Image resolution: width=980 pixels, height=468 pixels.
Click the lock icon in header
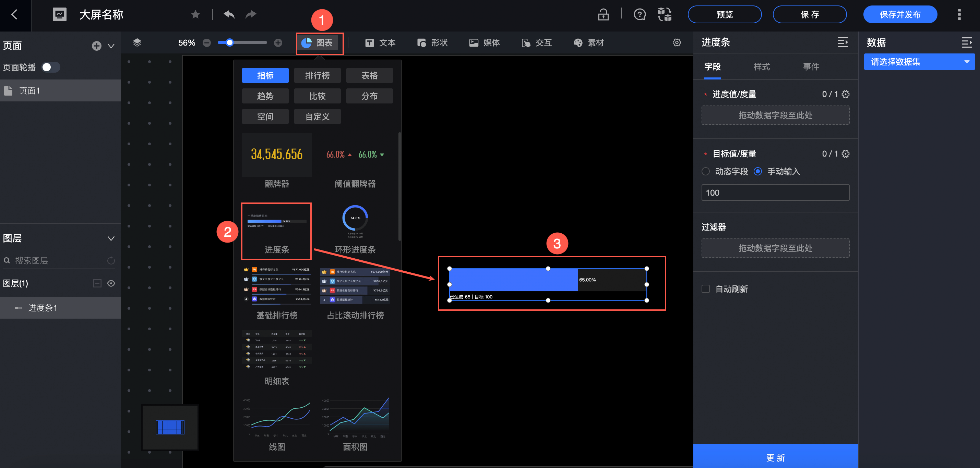click(603, 14)
